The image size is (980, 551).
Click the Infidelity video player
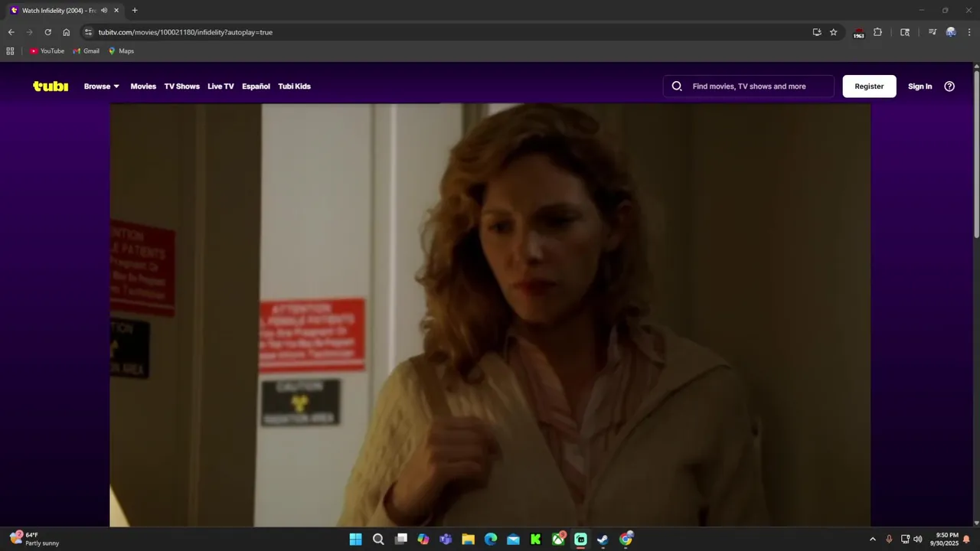tap(490, 315)
